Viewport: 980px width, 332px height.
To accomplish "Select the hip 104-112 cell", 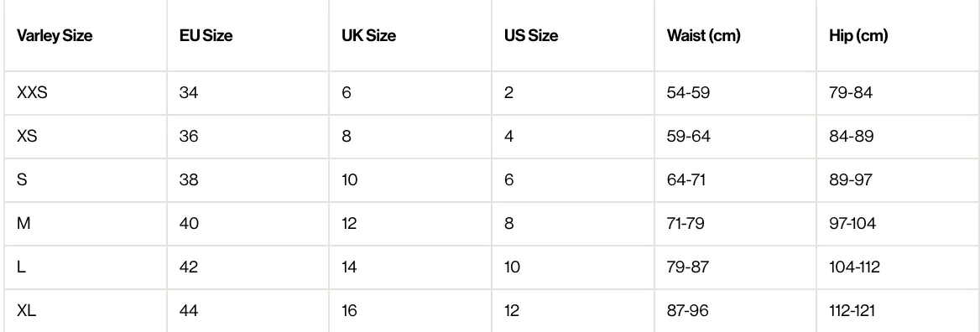I will click(854, 267).
